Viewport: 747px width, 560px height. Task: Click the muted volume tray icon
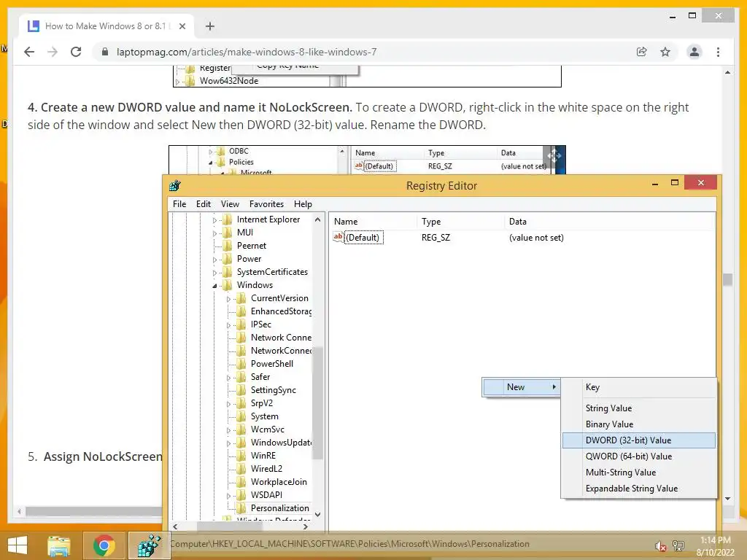pos(660,546)
